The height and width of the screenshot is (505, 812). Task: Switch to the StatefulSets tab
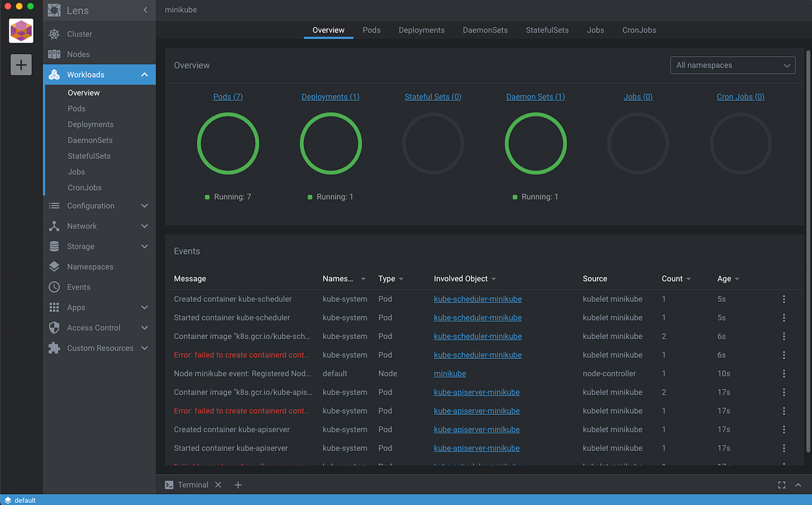point(547,30)
